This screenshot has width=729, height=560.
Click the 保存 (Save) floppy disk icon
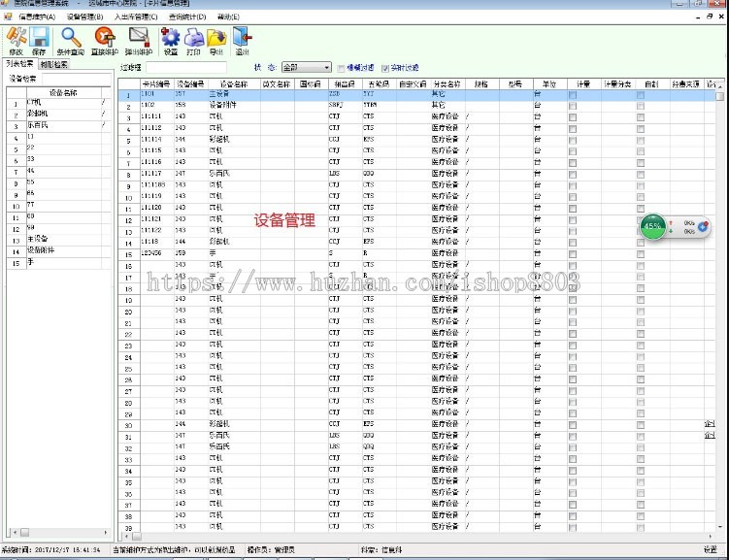(x=39, y=41)
